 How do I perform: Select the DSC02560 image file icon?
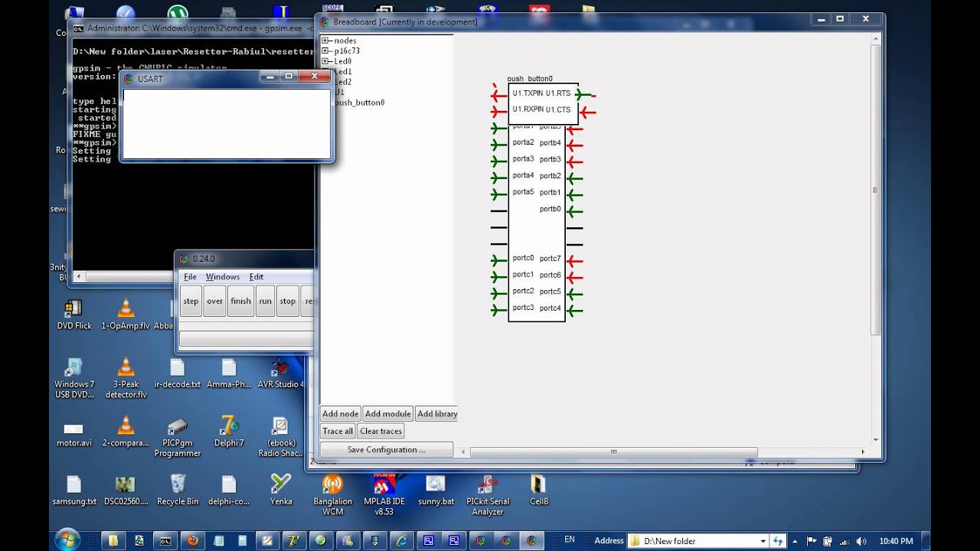click(x=126, y=491)
